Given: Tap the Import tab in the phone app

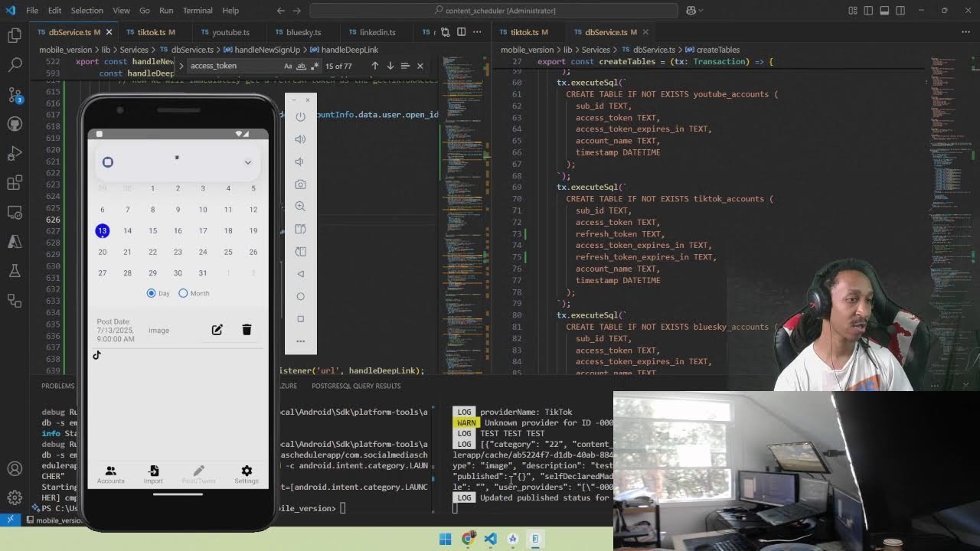Looking at the screenshot, I should coord(153,474).
